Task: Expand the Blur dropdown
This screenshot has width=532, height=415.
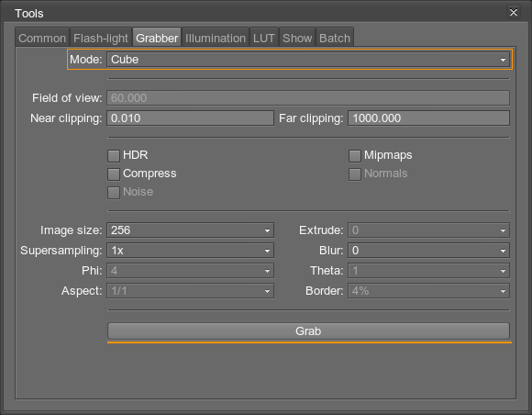Action: (x=428, y=251)
